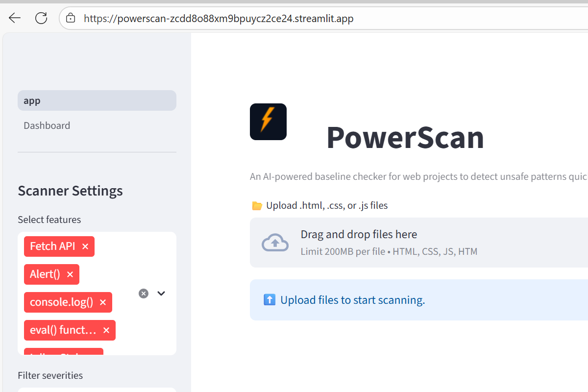Go back using the browser back arrow
588x392 pixels.
point(15,19)
